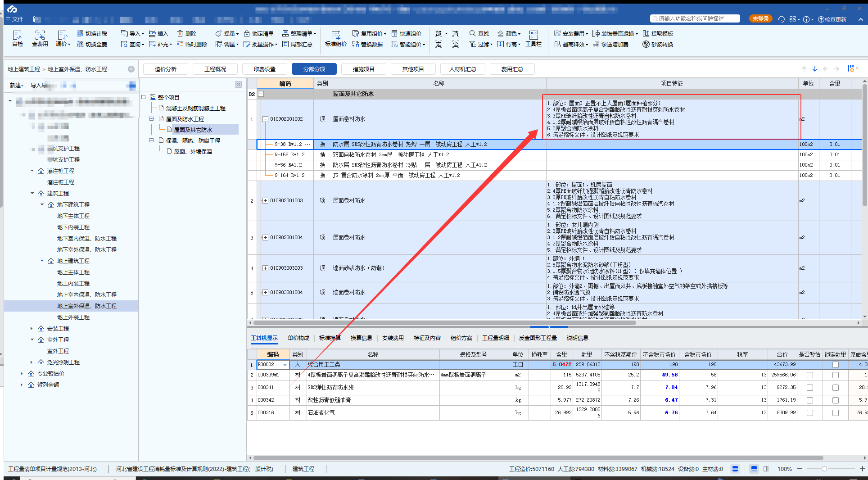
Task: Check 是否暂估 box for SBS弹性沥青防水胶
Action: pyautogui.click(x=810, y=387)
